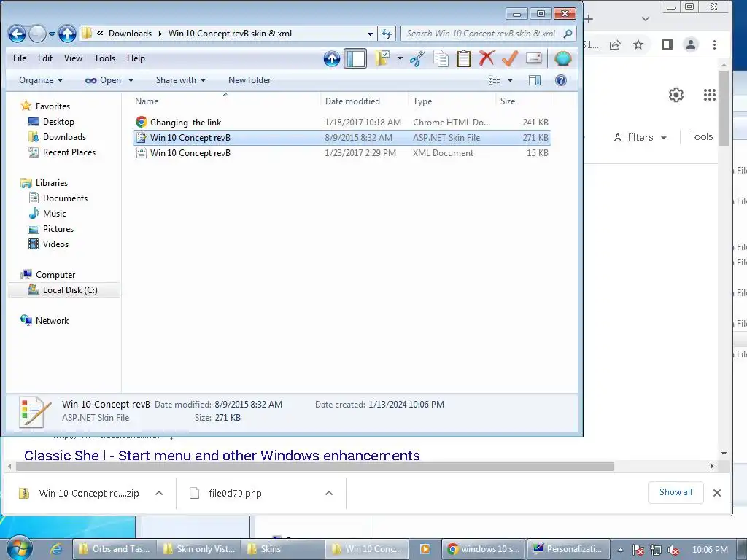Expand the All filters dropdown in Chrome

tap(640, 137)
